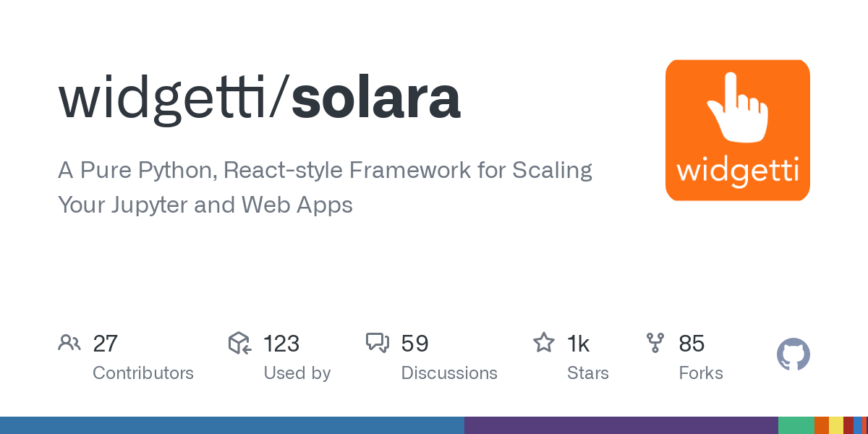
Task: Open the widgetti organization avatar
Action: [737, 130]
